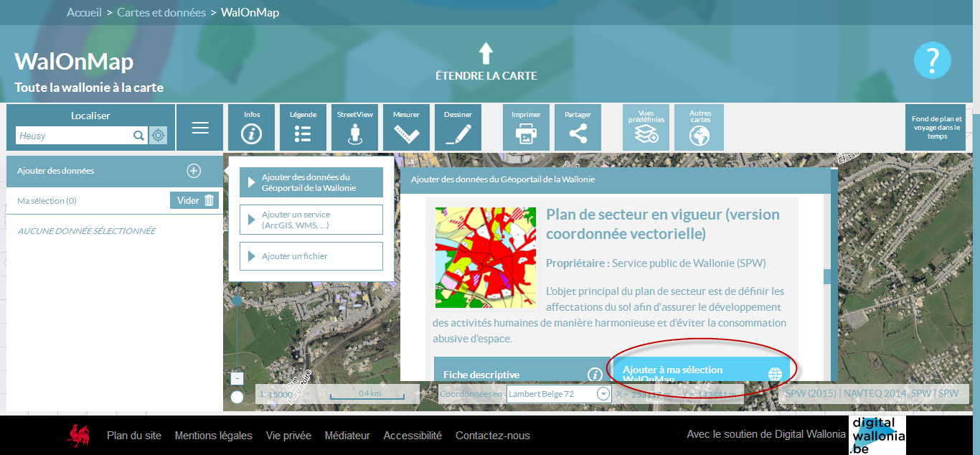Image resolution: width=980 pixels, height=455 pixels.
Task: Select the Mesurer ruler tool
Action: point(406,128)
